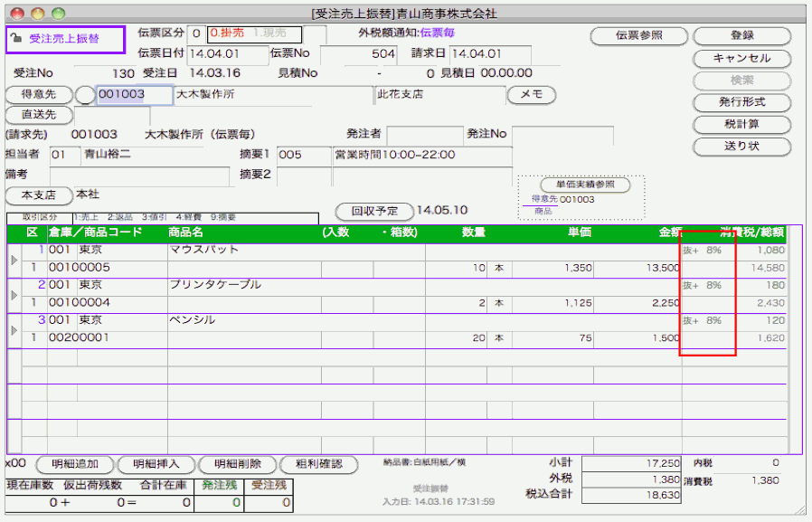This screenshot has height=522, width=812.
Task: Click the 伝票区分 field showing 0
Action: 196,33
